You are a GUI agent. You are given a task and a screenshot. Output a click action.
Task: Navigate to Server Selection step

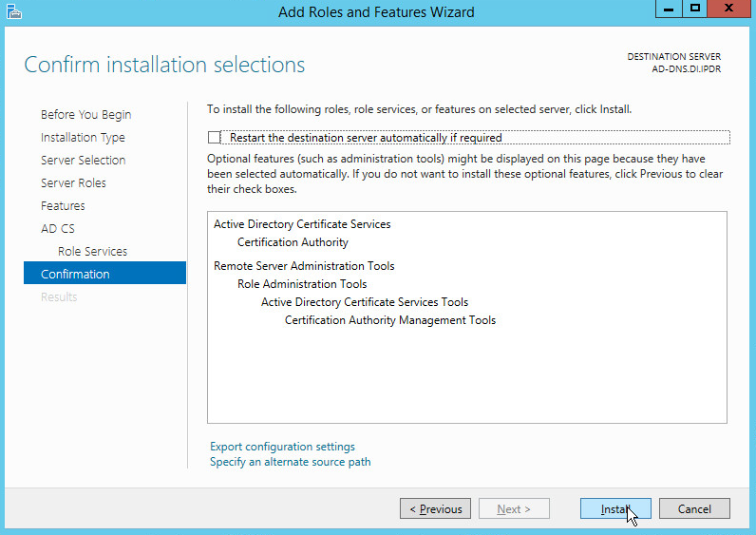click(83, 161)
